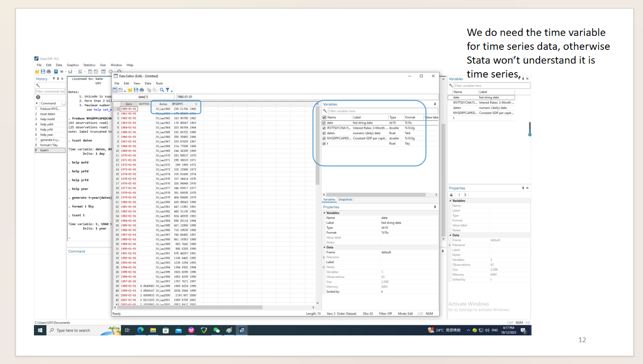Switch to the Snapshots tab
The image size is (643, 364).
(345, 200)
